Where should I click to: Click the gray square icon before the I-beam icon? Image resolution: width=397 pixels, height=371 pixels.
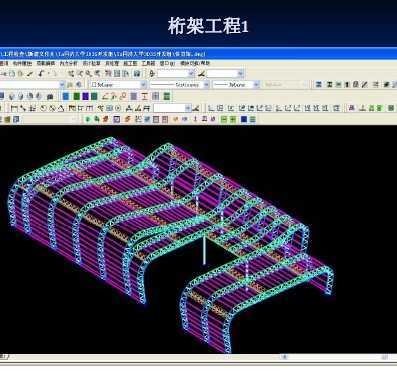pos(134,96)
